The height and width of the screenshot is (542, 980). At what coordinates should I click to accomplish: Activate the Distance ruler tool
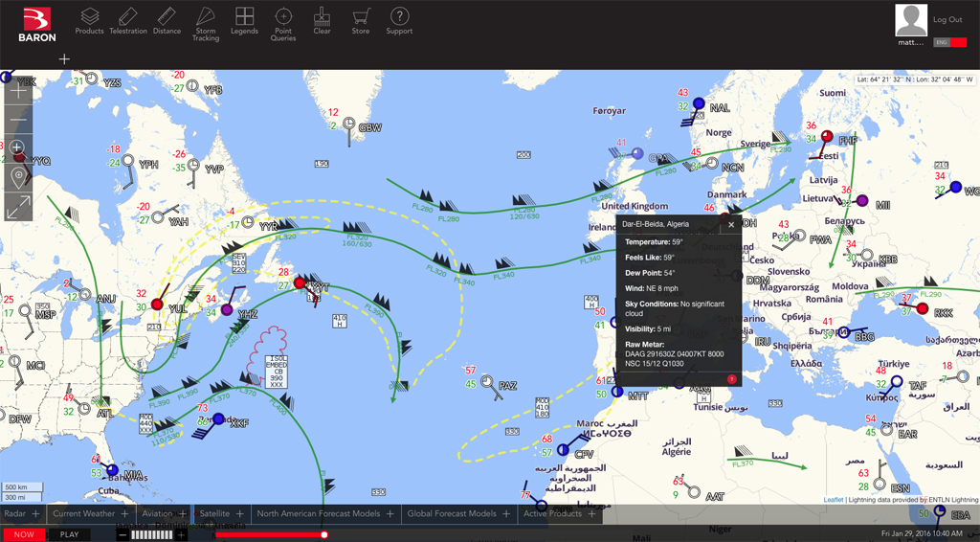click(x=167, y=21)
